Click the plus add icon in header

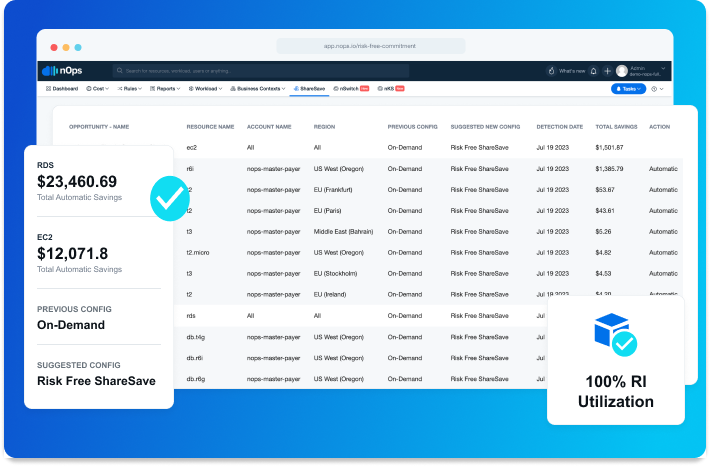click(608, 71)
